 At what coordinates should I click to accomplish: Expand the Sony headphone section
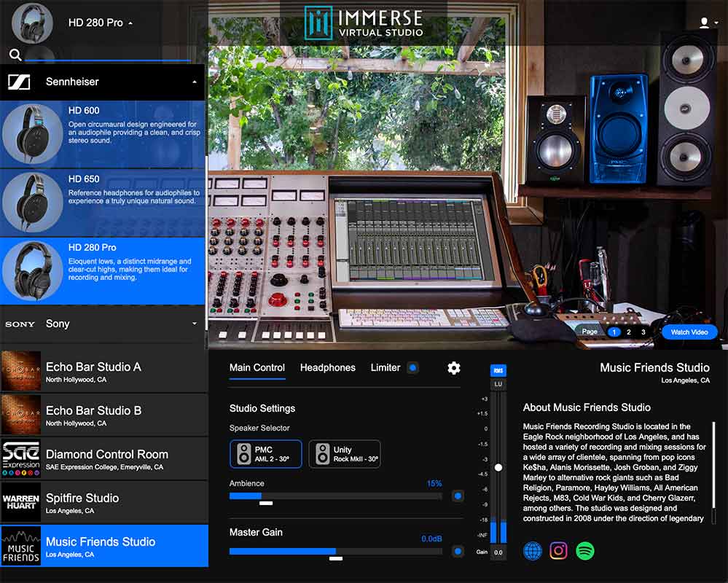point(194,324)
